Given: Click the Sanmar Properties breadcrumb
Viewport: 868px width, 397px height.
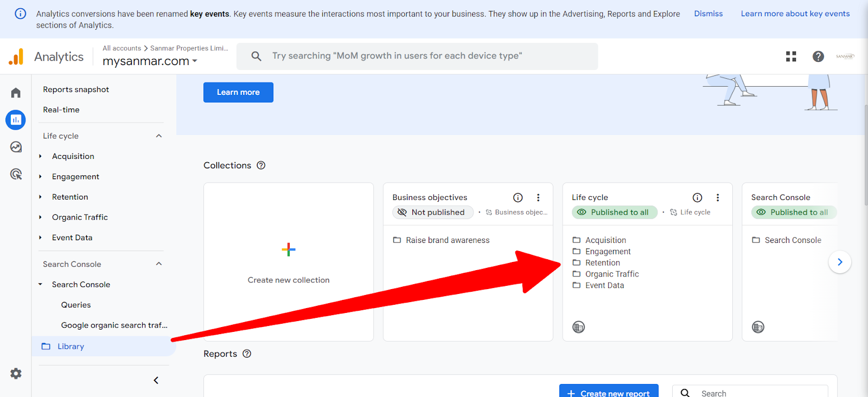Looking at the screenshot, I should tap(189, 48).
